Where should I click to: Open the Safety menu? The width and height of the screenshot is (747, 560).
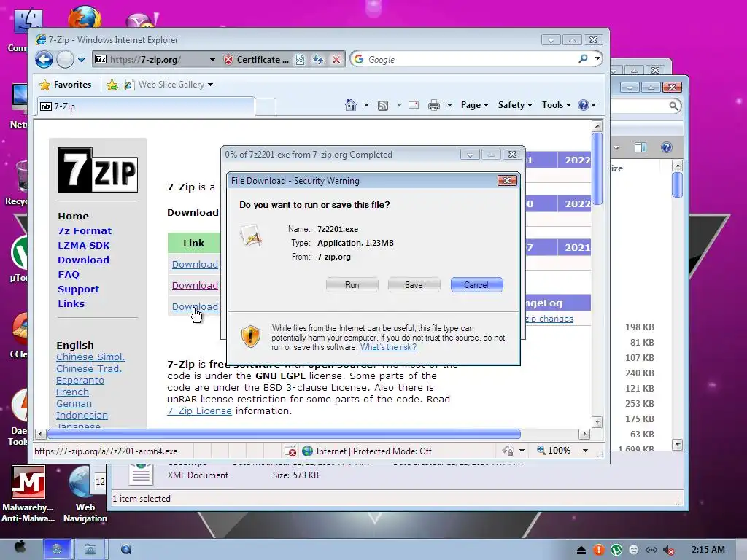[x=515, y=105]
